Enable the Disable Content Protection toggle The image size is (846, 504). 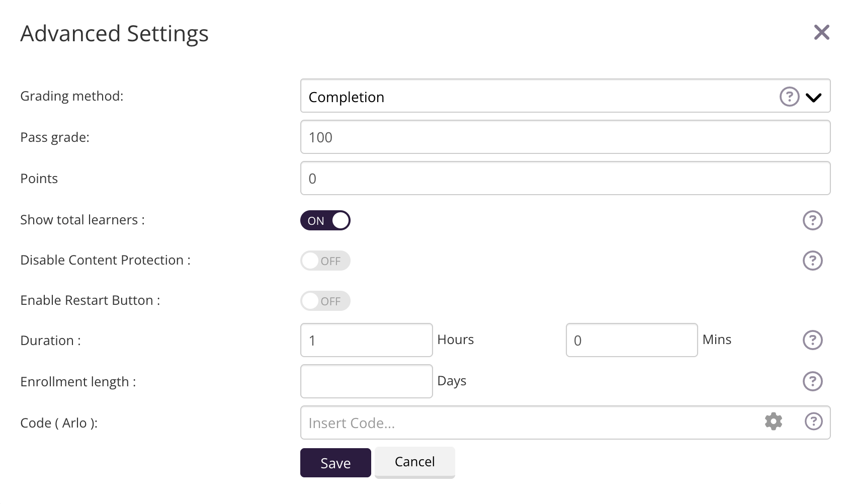pyautogui.click(x=325, y=261)
